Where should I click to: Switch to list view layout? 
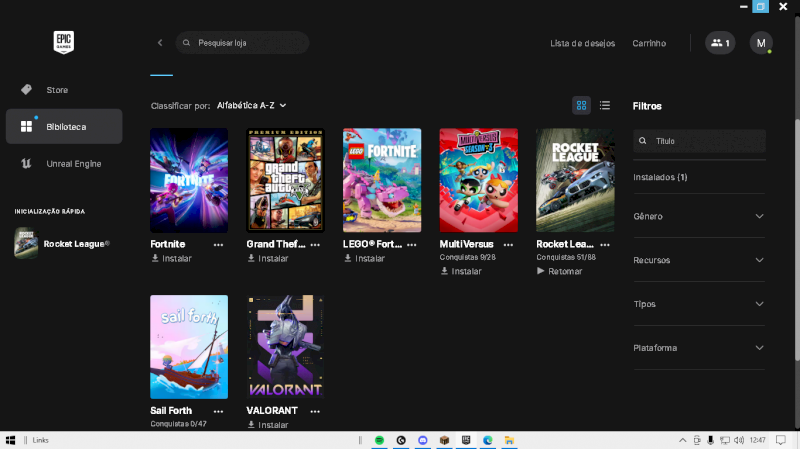pyautogui.click(x=605, y=105)
